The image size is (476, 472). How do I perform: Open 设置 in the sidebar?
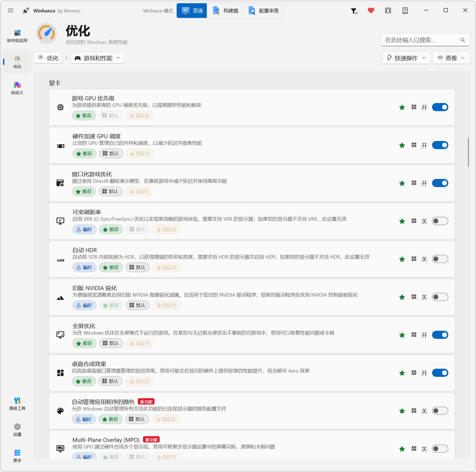pyautogui.click(x=17, y=430)
